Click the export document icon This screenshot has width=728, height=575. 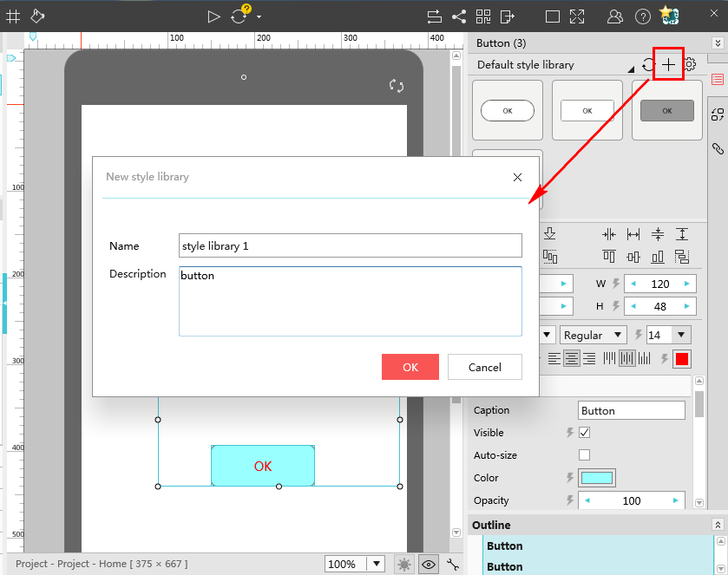click(508, 17)
